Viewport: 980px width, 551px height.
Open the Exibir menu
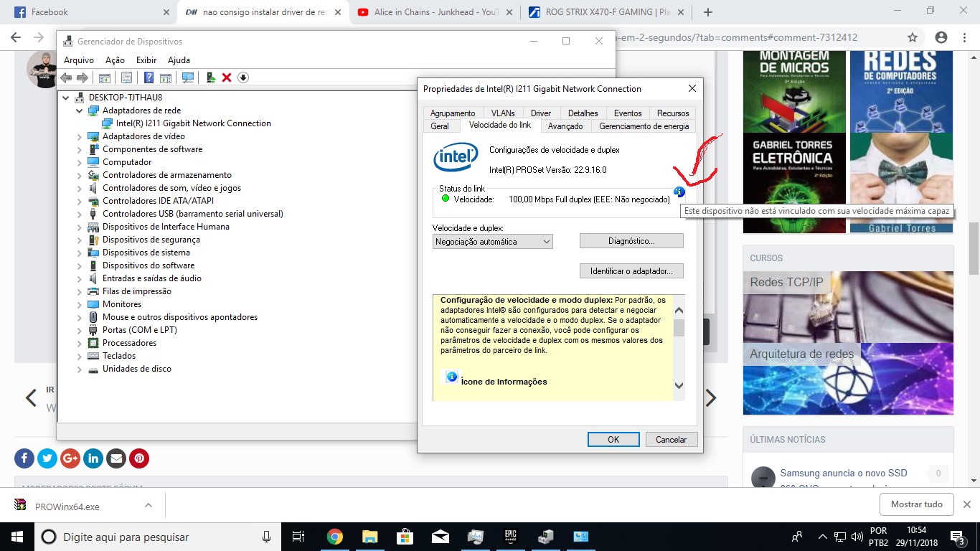tap(146, 60)
